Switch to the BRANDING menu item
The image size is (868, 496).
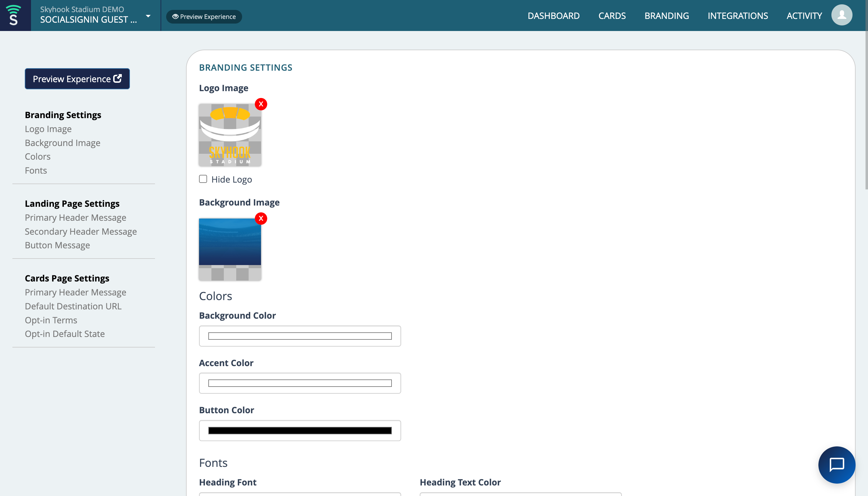point(666,16)
